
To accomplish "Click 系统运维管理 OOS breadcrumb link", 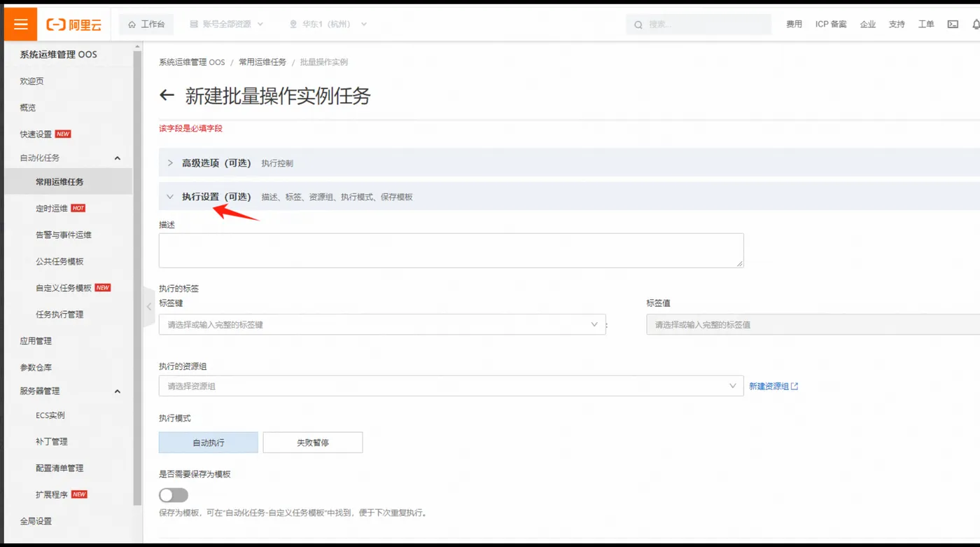I will 192,62.
